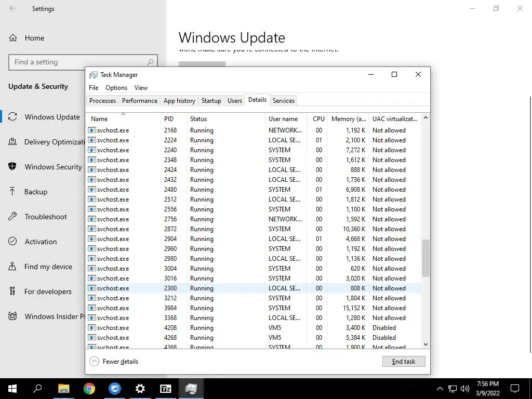This screenshot has width=532, height=399.
Task: Open taskbar search
Action: pyautogui.click(x=37, y=389)
